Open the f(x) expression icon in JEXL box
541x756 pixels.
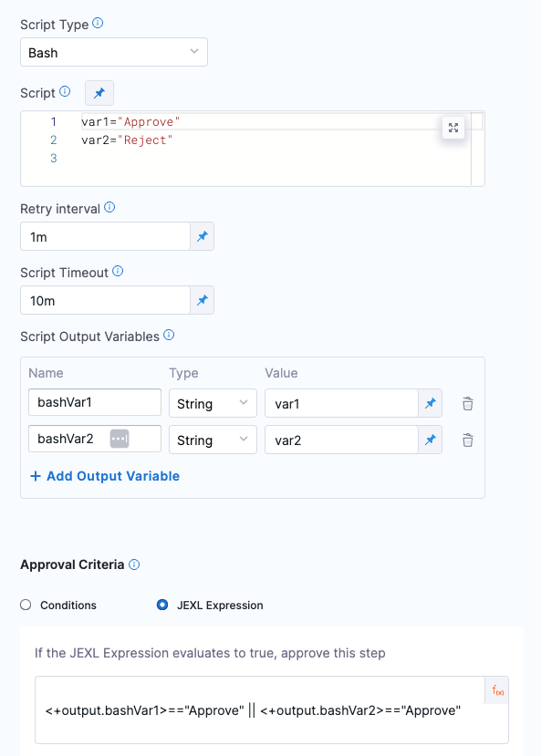click(497, 690)
